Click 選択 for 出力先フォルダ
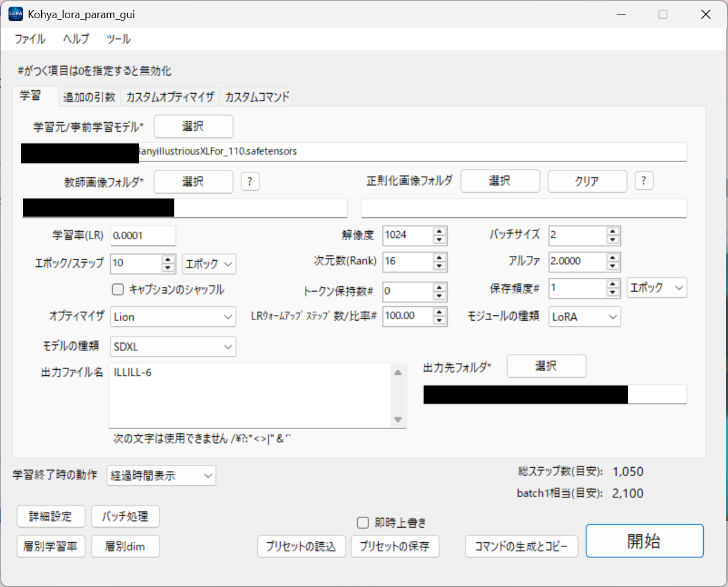The height and width of the screenshot is (587, 728). [546, 366]
